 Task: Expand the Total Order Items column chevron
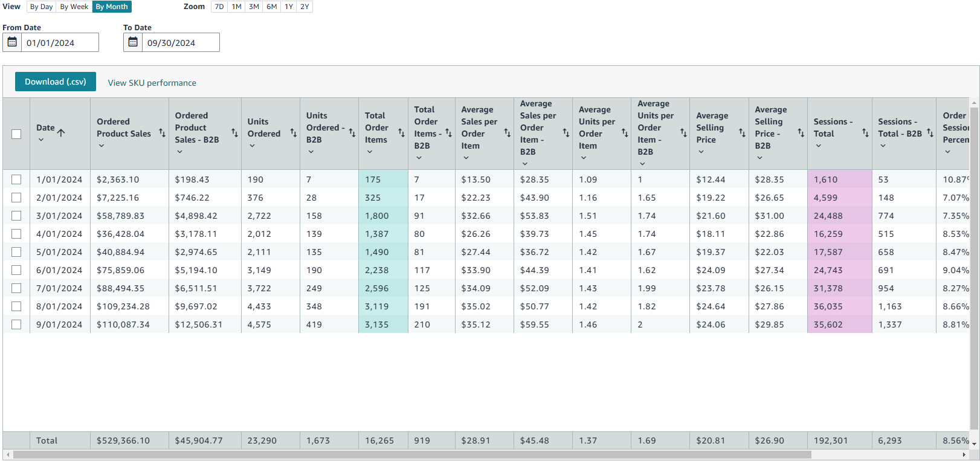tap(370, 152)
